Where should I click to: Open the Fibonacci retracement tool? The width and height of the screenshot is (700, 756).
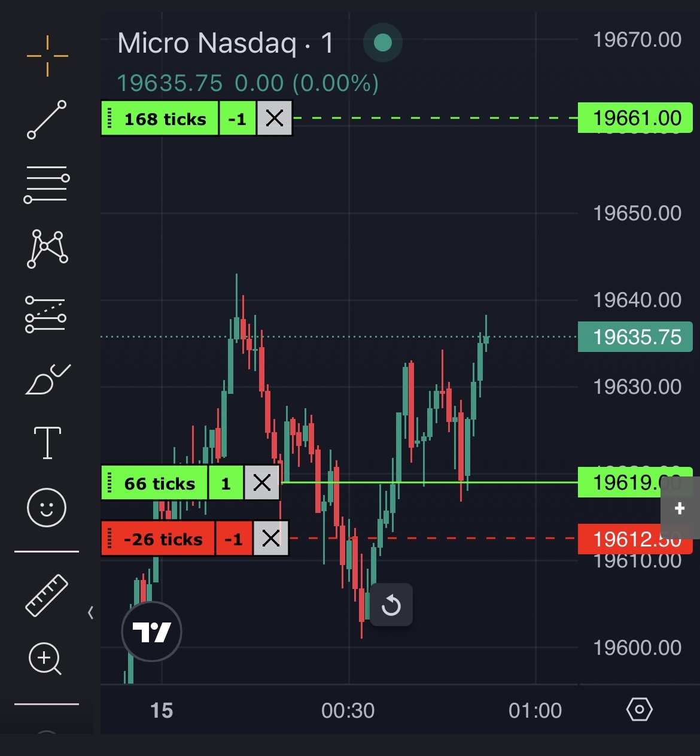tap(47, 184)
